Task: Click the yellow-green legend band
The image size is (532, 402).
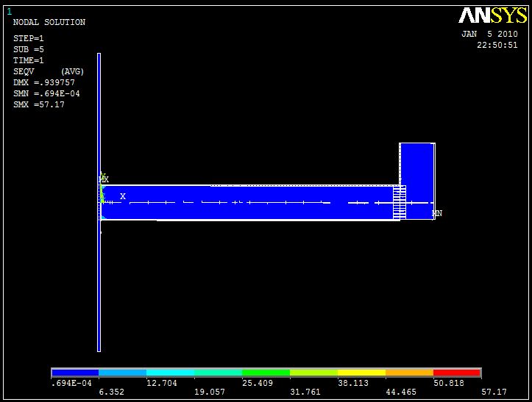Action: (314, 373)
